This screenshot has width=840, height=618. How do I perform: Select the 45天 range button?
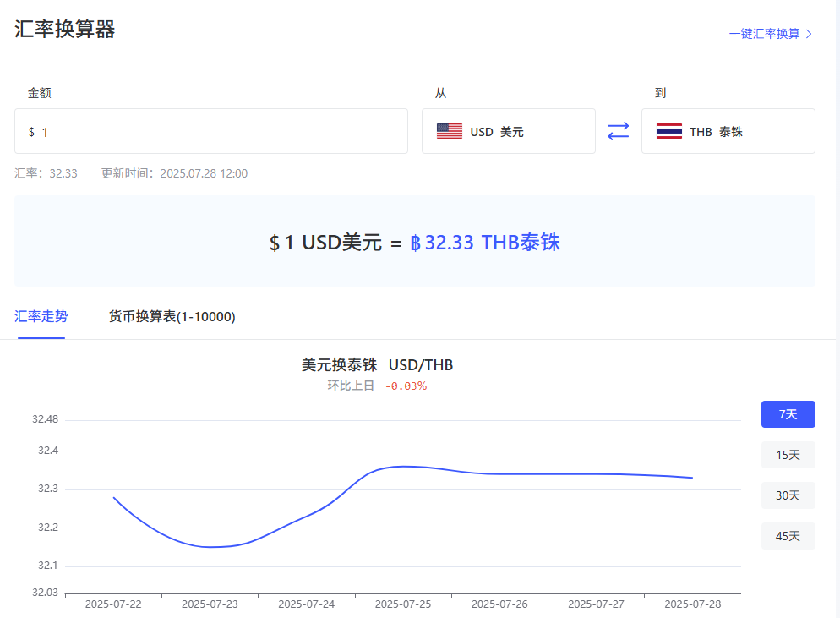coord(788,536)
